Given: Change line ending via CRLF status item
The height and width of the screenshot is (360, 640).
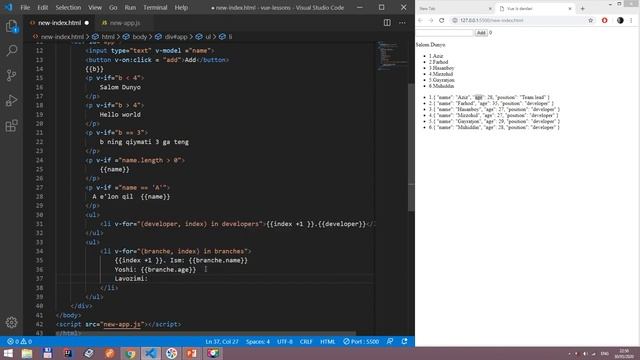Looking at the screenshot, I should click(x=306, y=342).
